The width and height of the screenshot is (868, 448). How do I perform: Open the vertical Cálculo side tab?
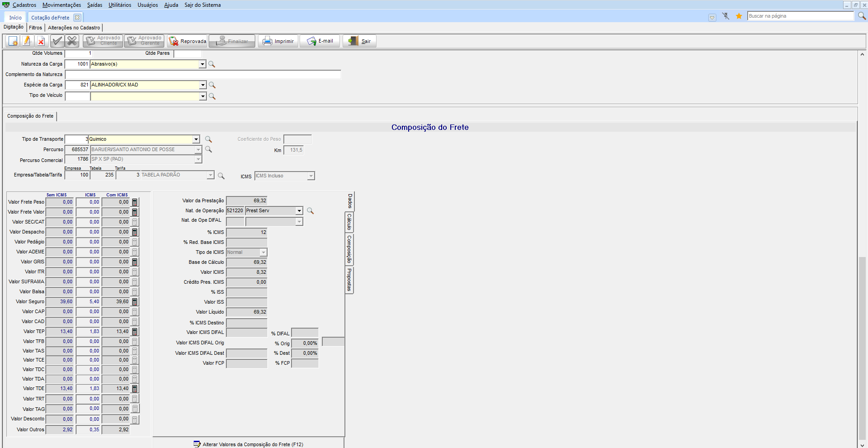[349, 223]
